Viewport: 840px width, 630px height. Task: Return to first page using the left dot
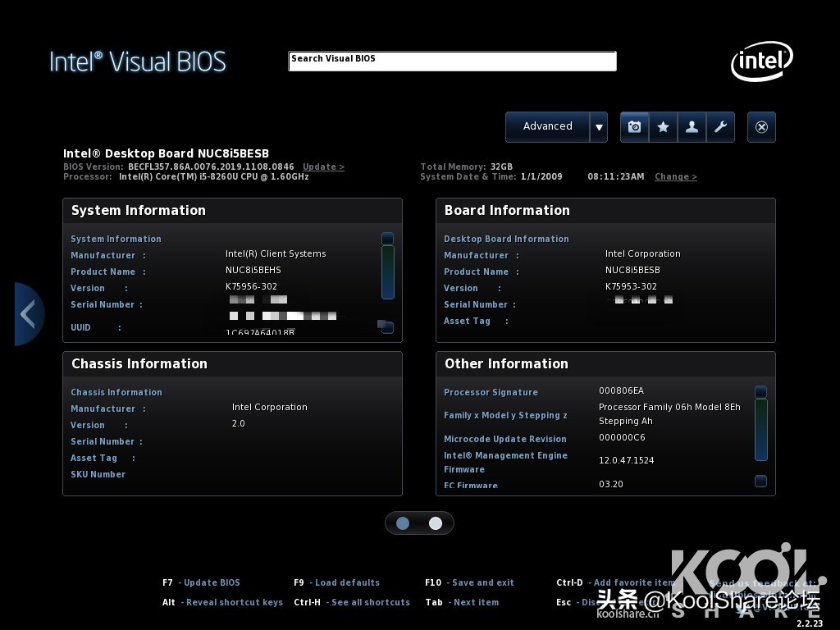402,523
